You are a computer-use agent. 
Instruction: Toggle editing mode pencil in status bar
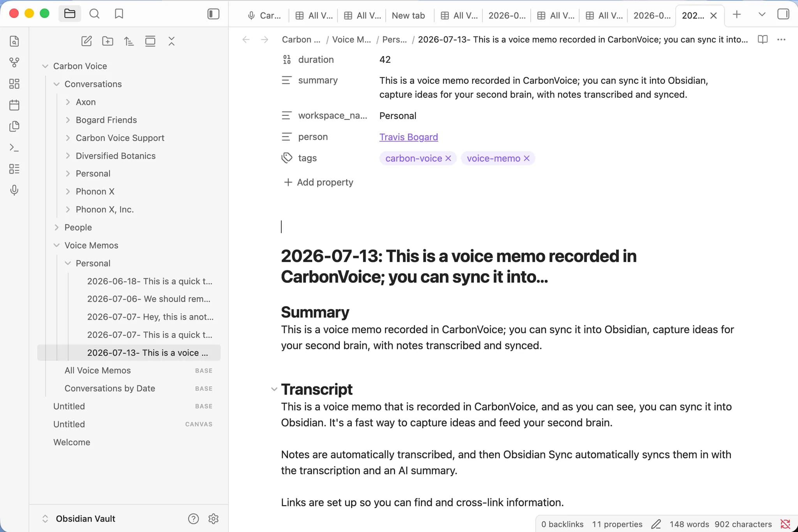click(656, 524)
